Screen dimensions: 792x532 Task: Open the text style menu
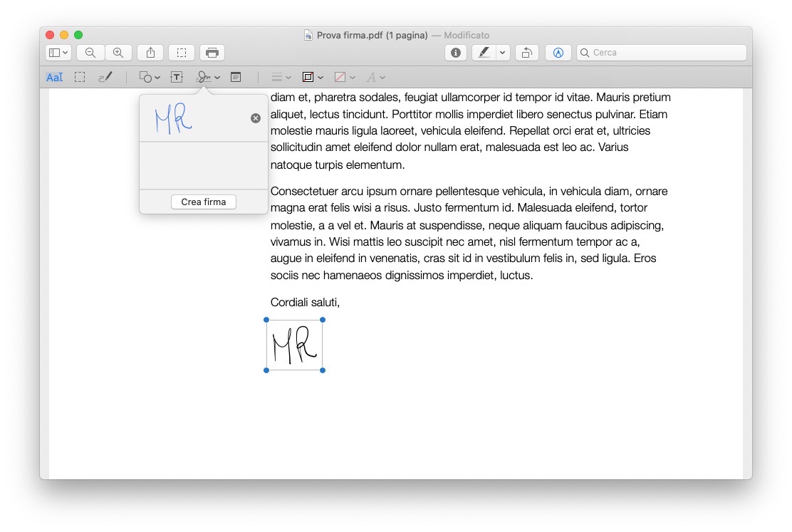coord(376,78)
